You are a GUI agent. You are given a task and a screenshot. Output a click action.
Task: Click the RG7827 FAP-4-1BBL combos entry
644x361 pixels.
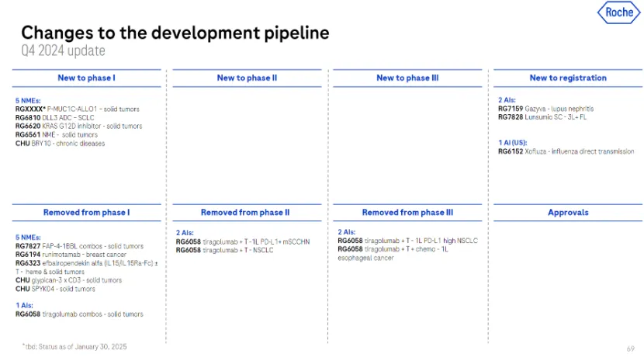click(x=79, y=246)
